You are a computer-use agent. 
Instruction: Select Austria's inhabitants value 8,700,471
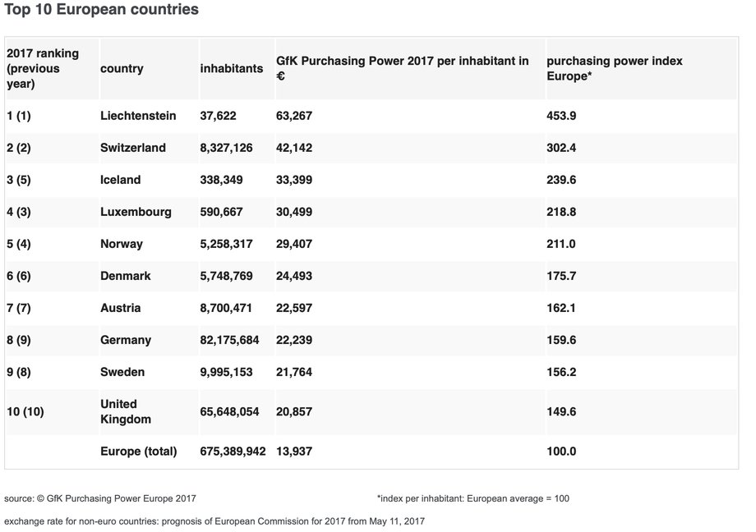pos(226,308)
